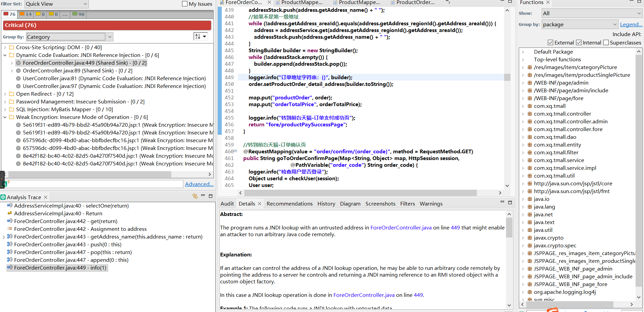Close the Analysis Trace view
The width and height of the screenshot is (644, 312).
coord(45,197)
